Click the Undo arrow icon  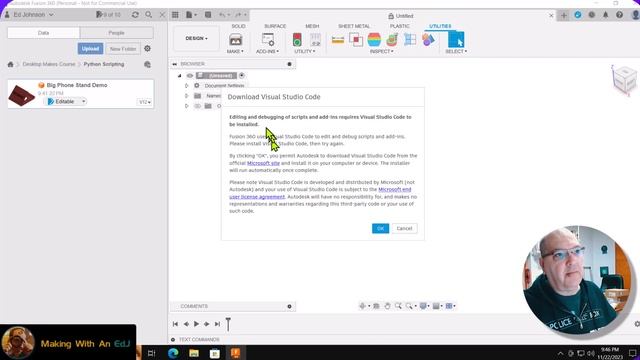tap(223, 15)
